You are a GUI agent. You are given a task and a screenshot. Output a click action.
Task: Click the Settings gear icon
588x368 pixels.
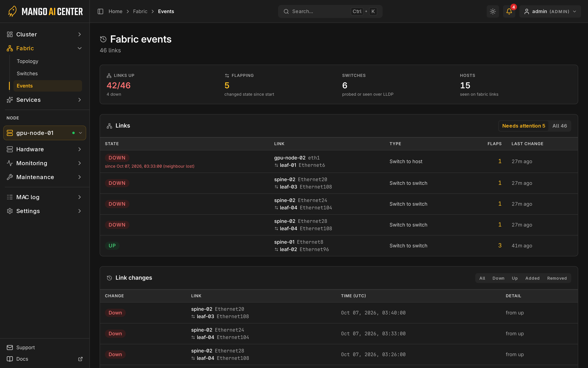coord(10,211)
